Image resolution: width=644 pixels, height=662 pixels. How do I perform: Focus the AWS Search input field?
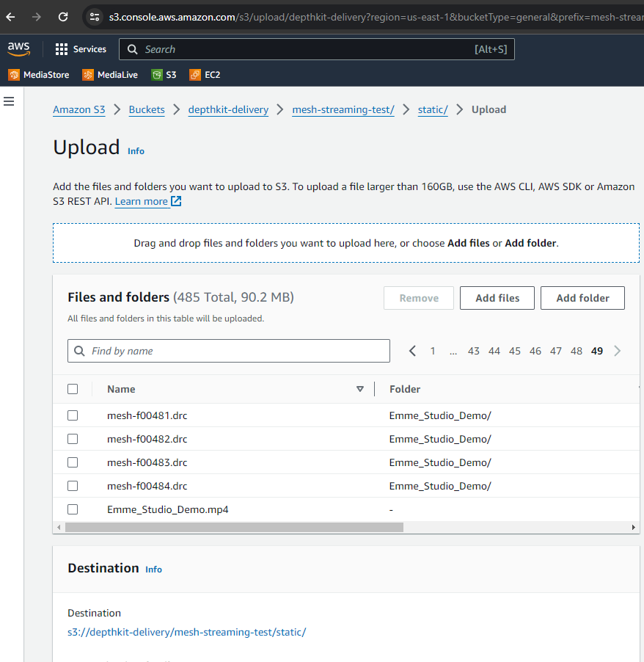coord(317,49)
